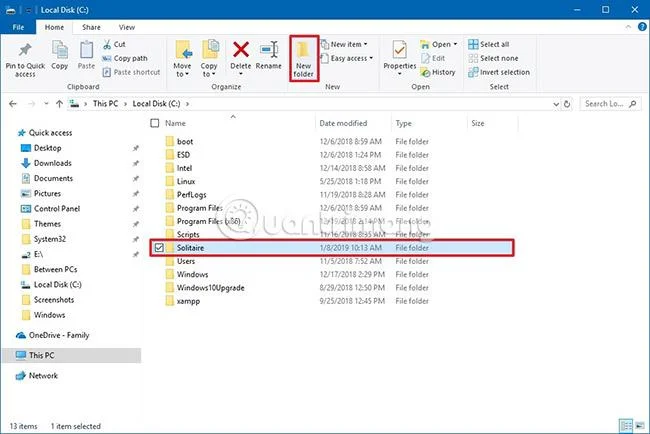
Task: Click the History ribbon button
Action: coord(438,72)
